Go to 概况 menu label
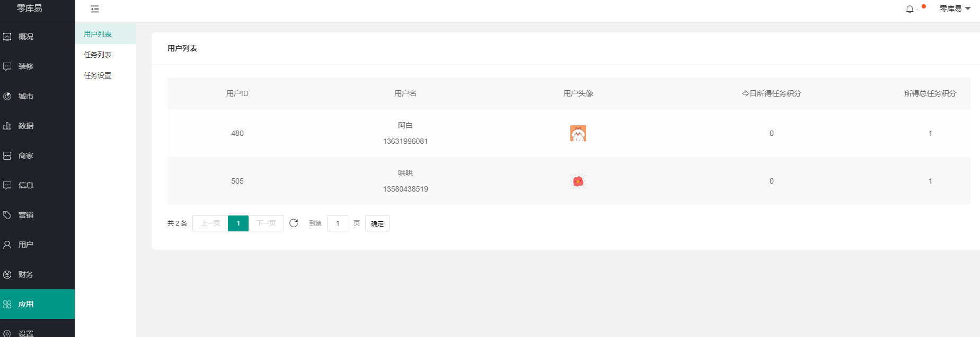980x337 pixels. coord(26,37)
